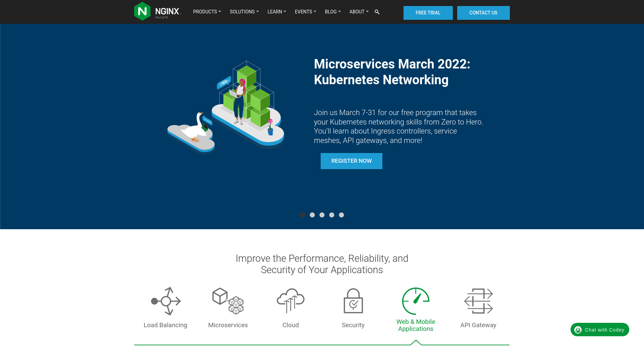644x349 pixels.
Task: Select the Security padlock icon
Action: 353,301
